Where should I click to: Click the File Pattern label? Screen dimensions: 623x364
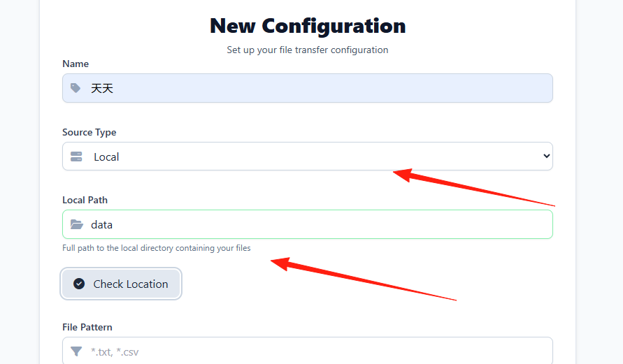[x=87, y=327]
